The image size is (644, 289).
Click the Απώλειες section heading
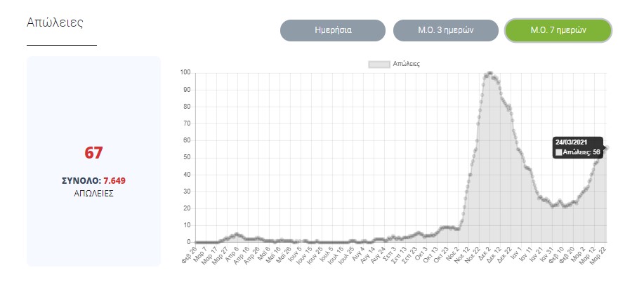click(55, 22)
